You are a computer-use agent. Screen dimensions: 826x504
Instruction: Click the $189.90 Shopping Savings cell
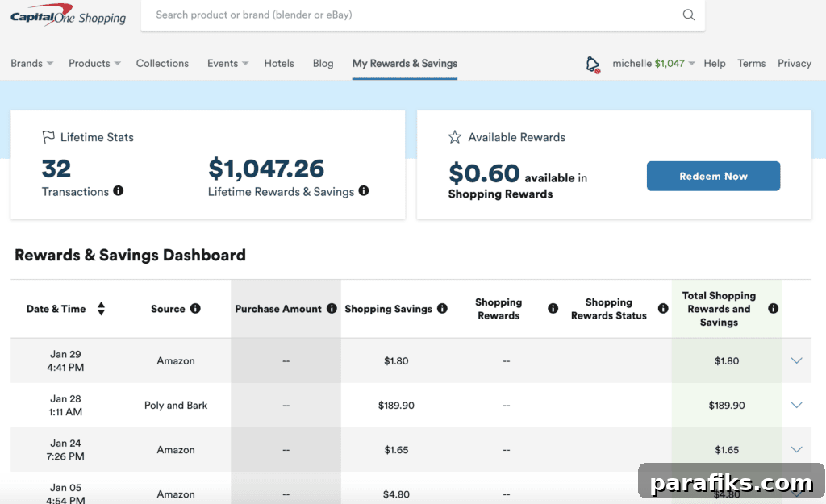coord(396,405)
